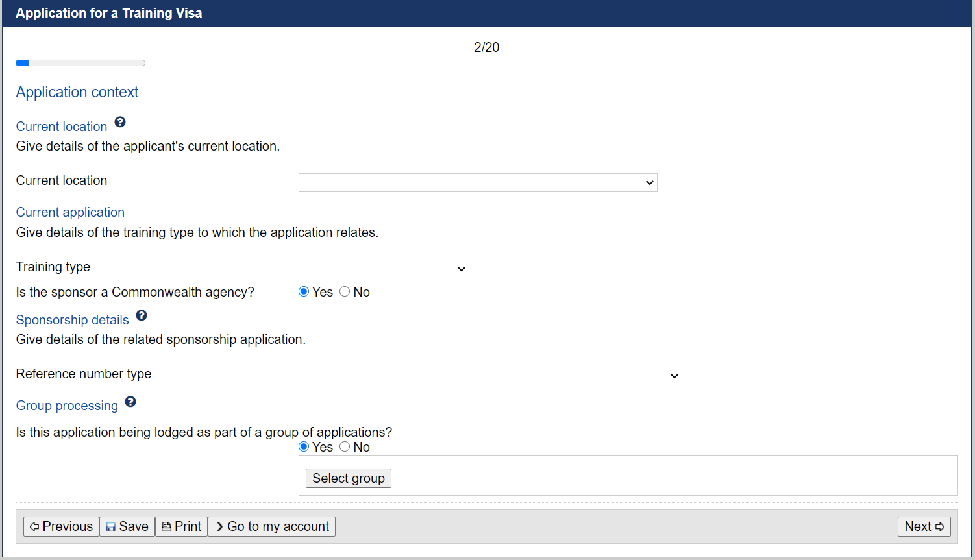Click the page progress bar
The width and height of the screenshot is (975, 560).
click(x=80, y=63)
